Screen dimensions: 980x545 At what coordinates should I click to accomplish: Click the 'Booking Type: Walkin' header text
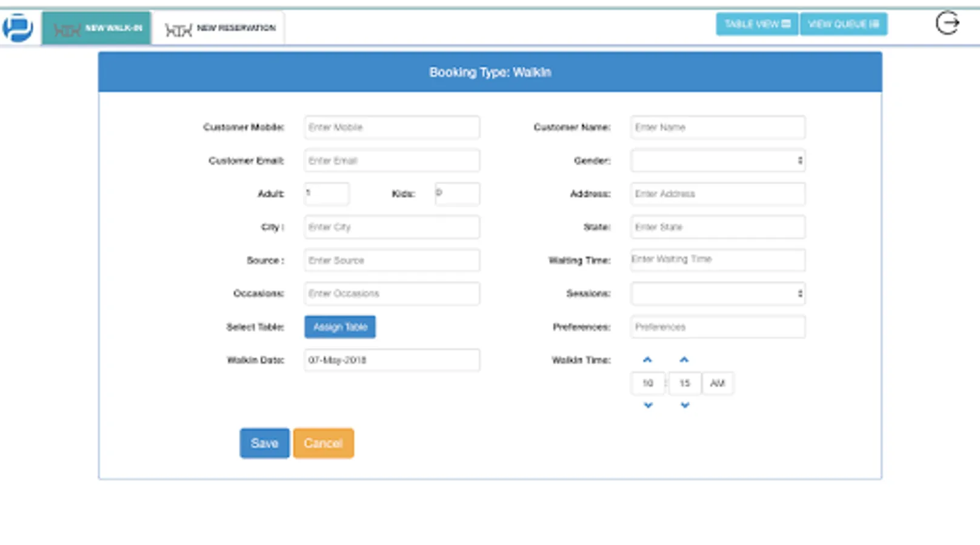(490, 72)
